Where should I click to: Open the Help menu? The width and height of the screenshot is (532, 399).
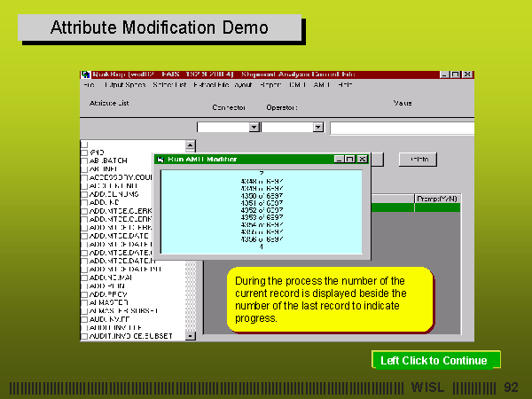coord(345,85)
